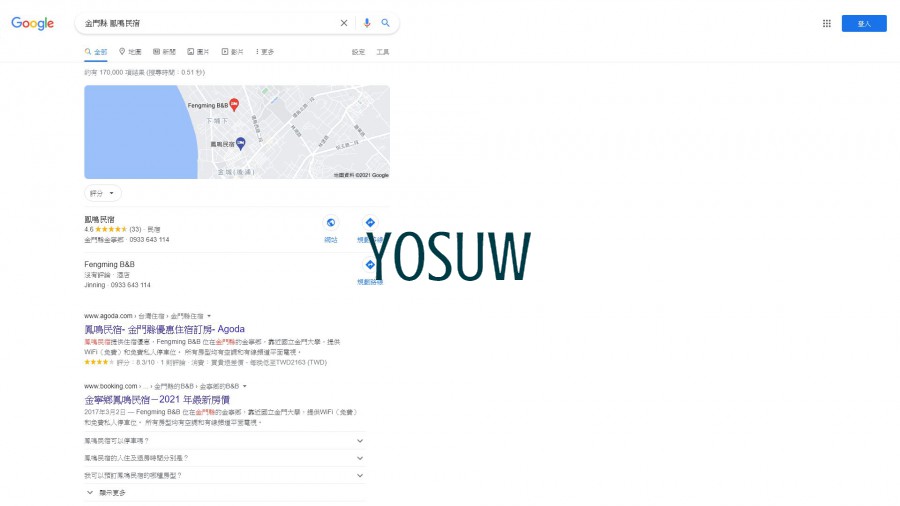The height and width of the screenshot is (506, 900).
Task: Start voice search with the microphone icon
Action: [367, 23]
